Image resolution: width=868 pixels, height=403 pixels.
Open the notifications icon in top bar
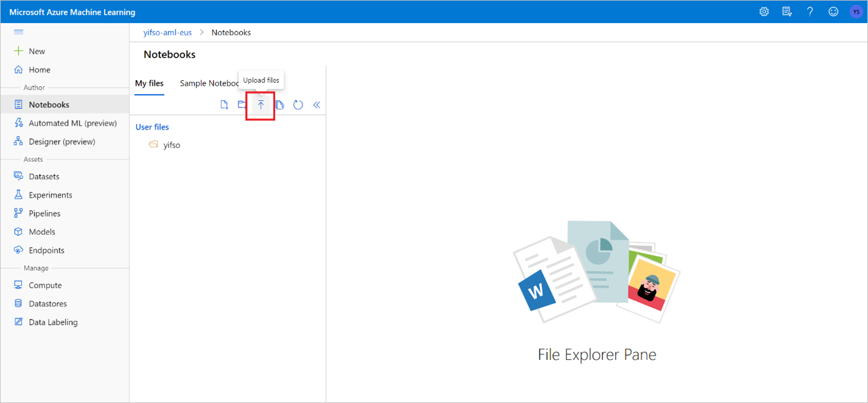click(x=786, y=11)
